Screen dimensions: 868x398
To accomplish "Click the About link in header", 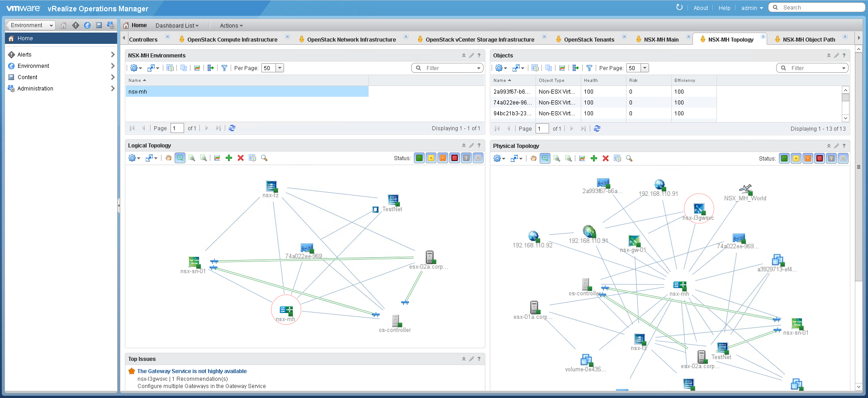I will pos(701,8).
